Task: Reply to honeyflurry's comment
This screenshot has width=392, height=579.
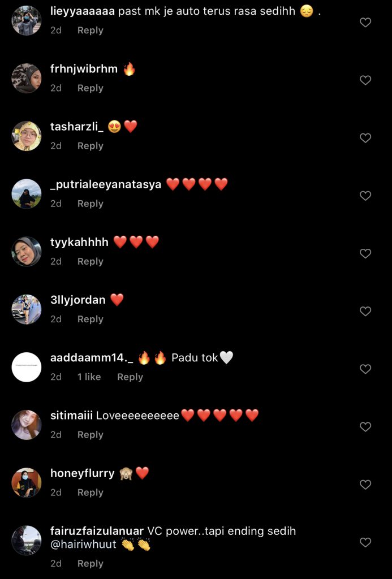Action: click(x=90, y=492)
